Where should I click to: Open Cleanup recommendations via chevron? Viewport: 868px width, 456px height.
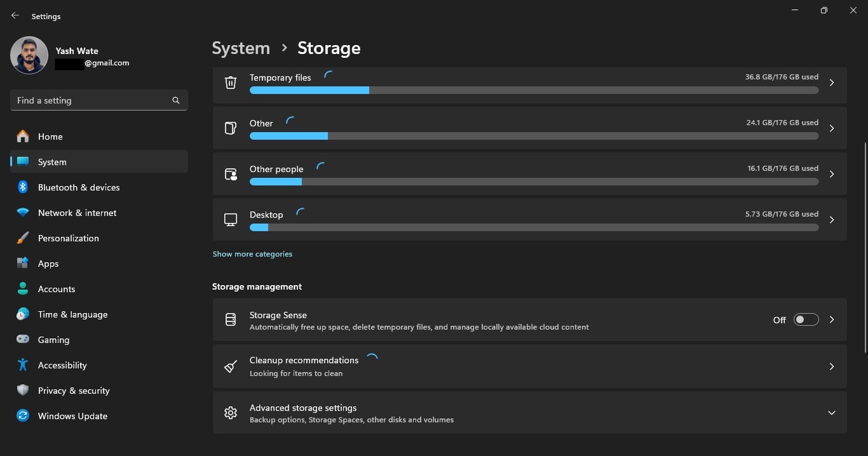click(x=832, y=366)
